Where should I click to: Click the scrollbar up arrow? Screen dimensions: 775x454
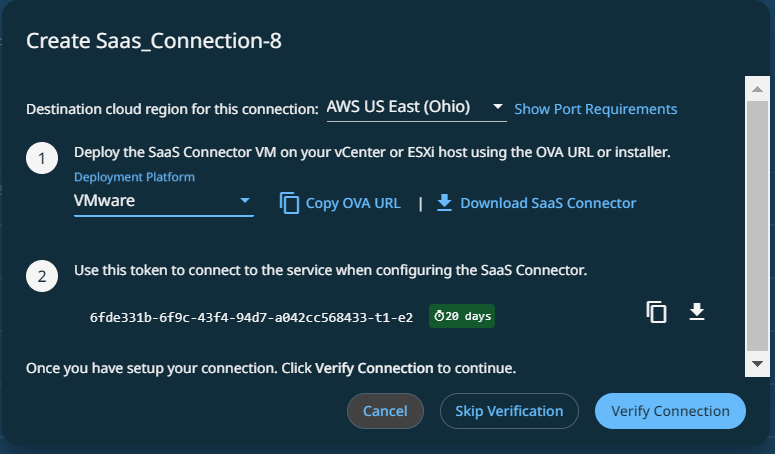pyautogui.click(x=756, y=87)
